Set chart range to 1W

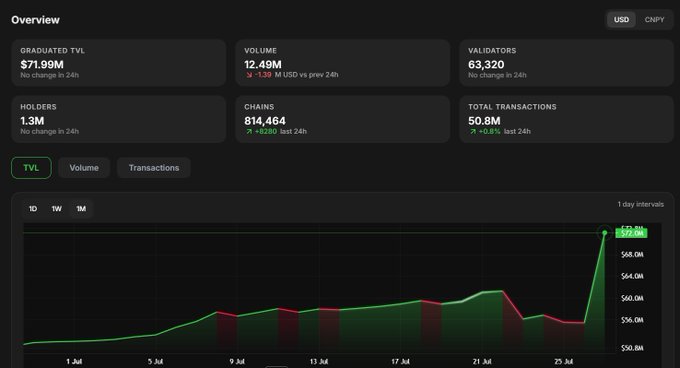pos(57,209)
